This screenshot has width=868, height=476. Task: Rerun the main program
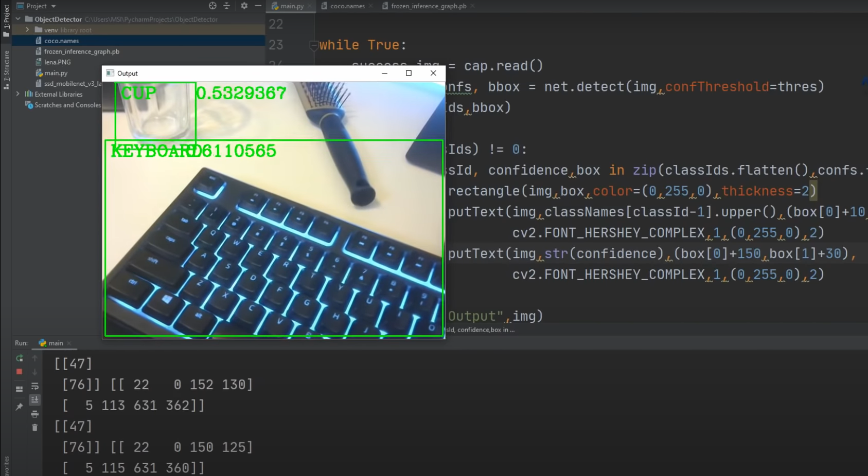click(x=19, y=358)
